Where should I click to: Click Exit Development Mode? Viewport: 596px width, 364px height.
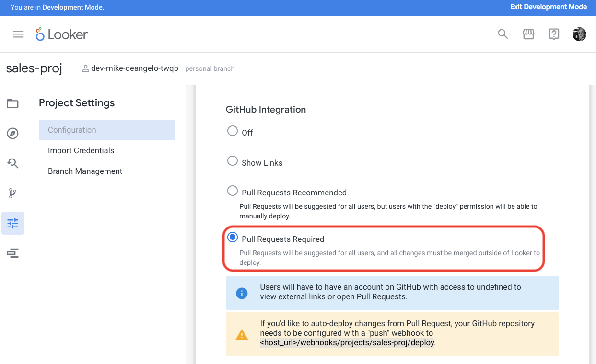coord(548,7)
